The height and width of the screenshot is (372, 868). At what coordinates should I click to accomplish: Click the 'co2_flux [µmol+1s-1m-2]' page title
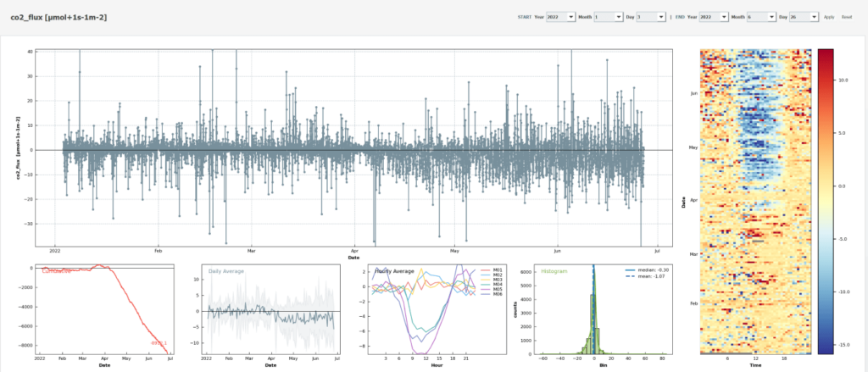pos(58,18)
